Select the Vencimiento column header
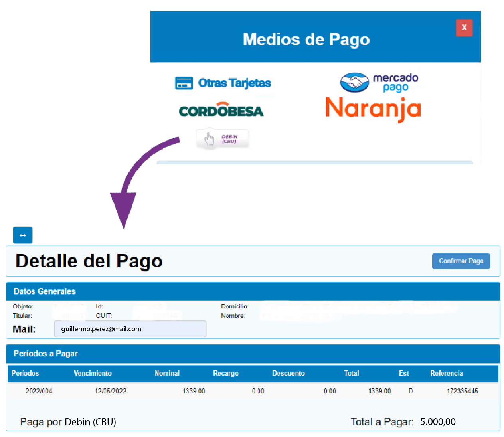Viewport: 504px width, 437px height. [93, 373]
